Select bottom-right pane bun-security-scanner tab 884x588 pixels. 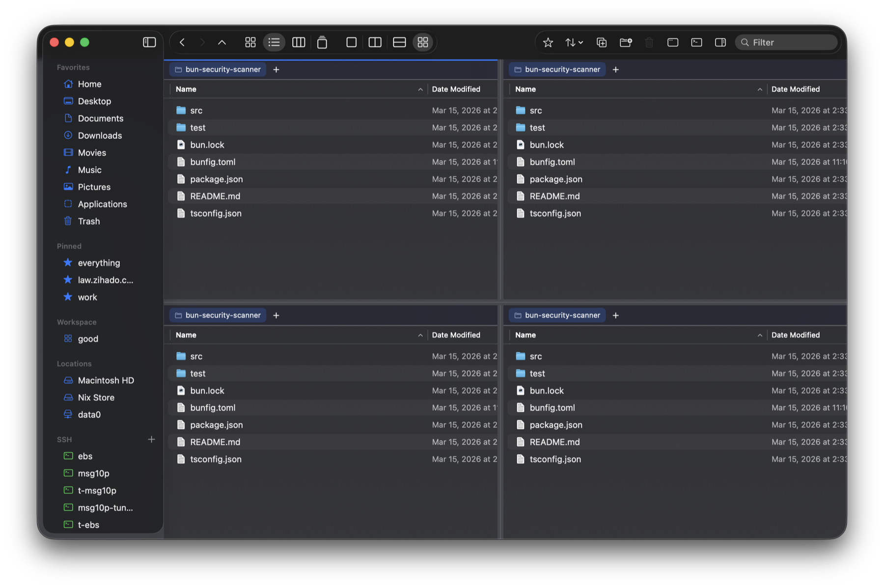557,315
